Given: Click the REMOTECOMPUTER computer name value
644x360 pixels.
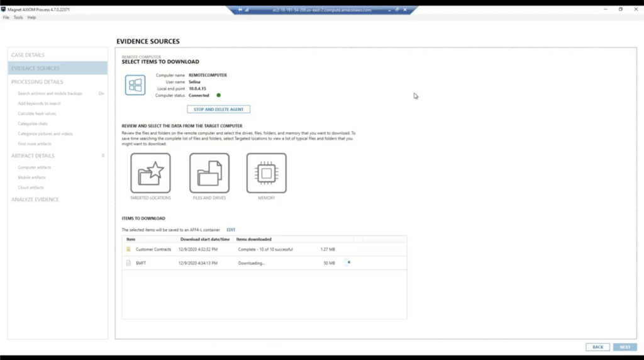Looking at the screenshot, I should coord(208,75).
